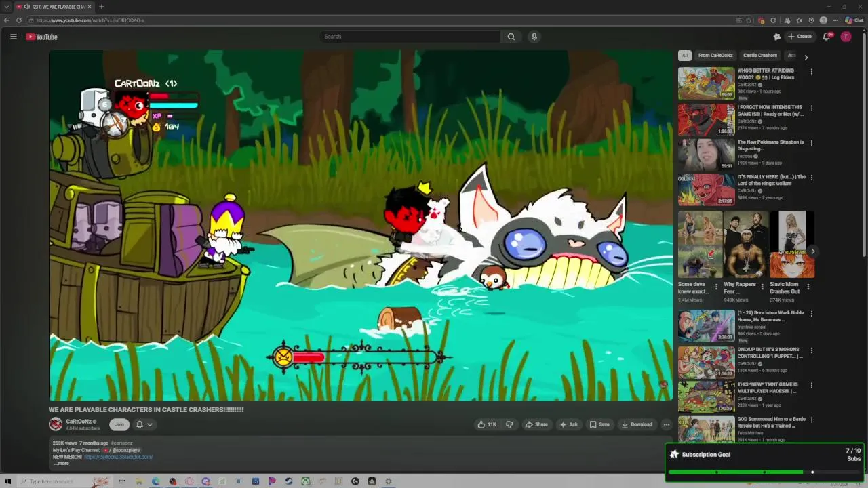Open the cartoonz merch link
This screenshot has width=868, height=488.
point(119,457)
